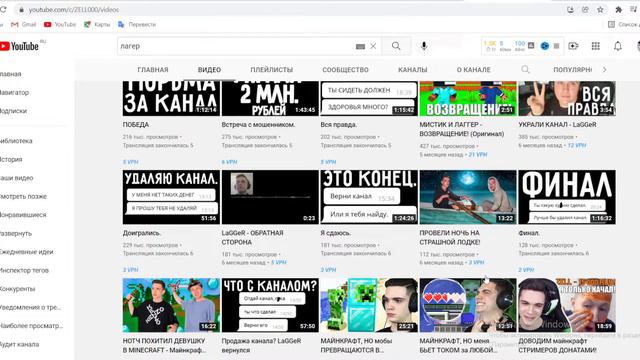Open the О КАНАЛЕ tab

point(473,70)
